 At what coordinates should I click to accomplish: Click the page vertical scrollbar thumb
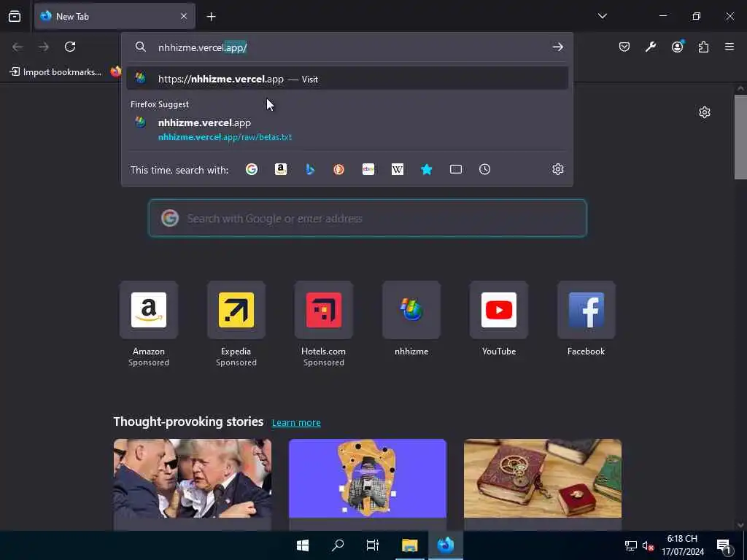740,137
